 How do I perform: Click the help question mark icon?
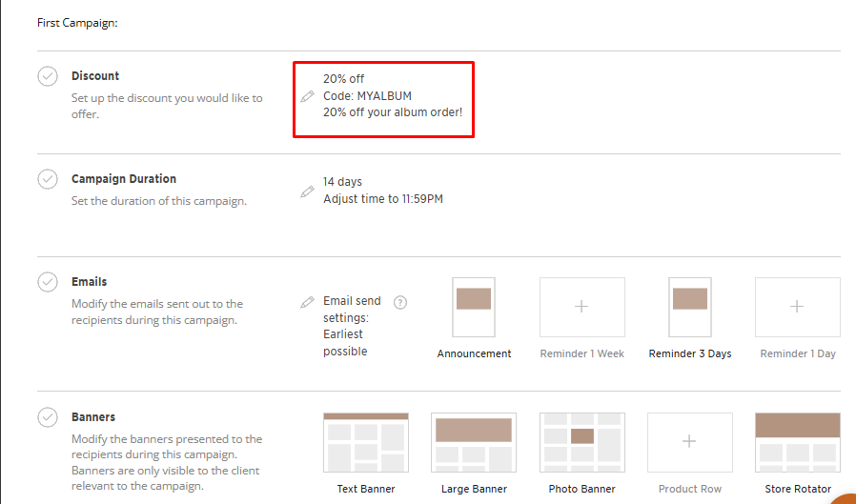[400, 303]
